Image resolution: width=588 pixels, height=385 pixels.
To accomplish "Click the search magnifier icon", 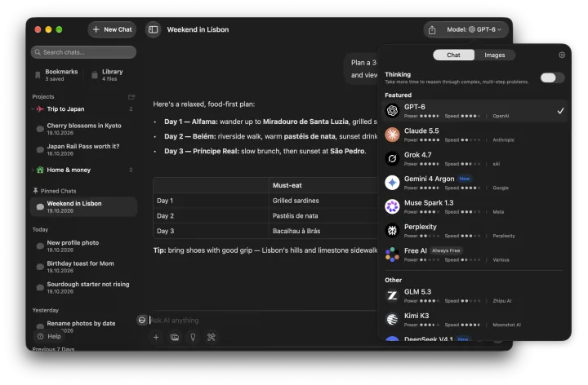I will tap(38, 52).
